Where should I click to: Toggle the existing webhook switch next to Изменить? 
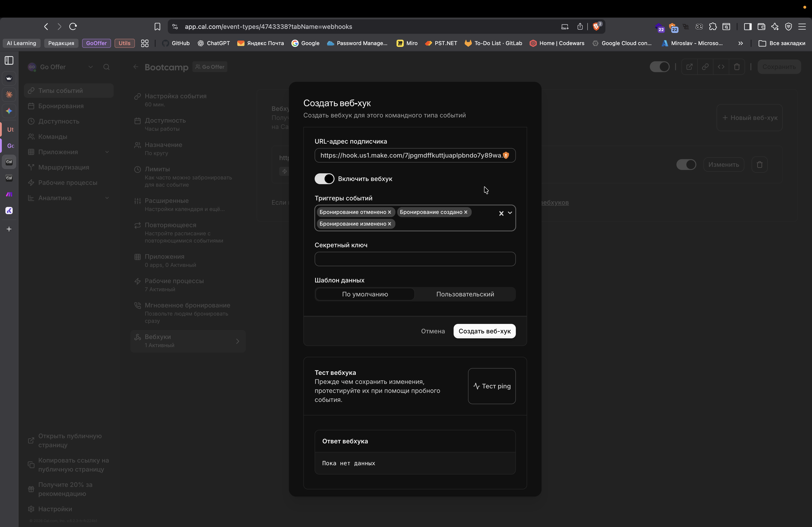[x=686, y=165]
